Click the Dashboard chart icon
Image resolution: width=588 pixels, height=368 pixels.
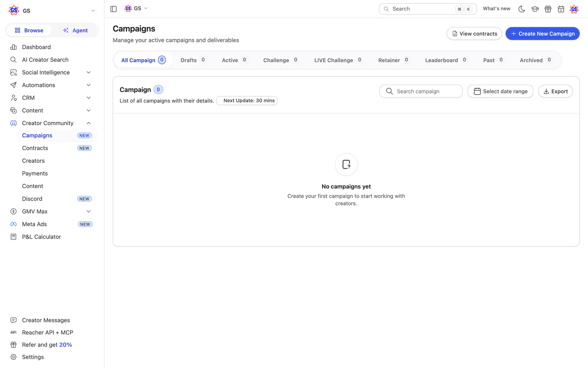14,47
